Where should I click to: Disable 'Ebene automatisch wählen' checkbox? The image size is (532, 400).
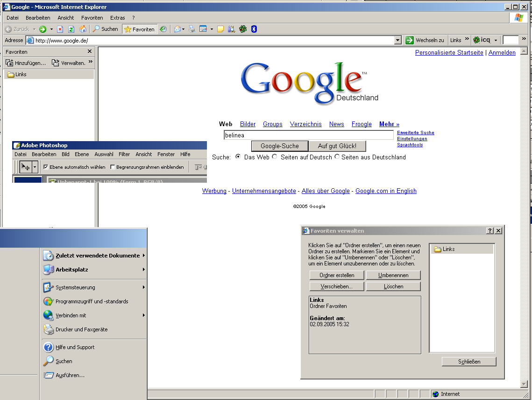tap(46, 167)
